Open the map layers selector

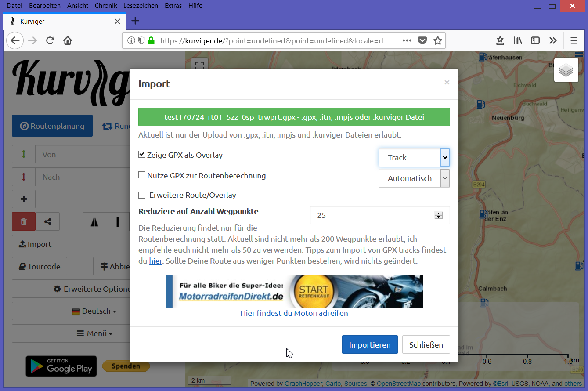566,70
